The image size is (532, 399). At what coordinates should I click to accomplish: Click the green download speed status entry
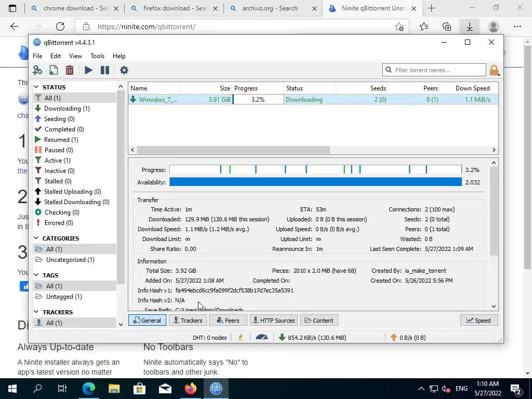point(312,338)
